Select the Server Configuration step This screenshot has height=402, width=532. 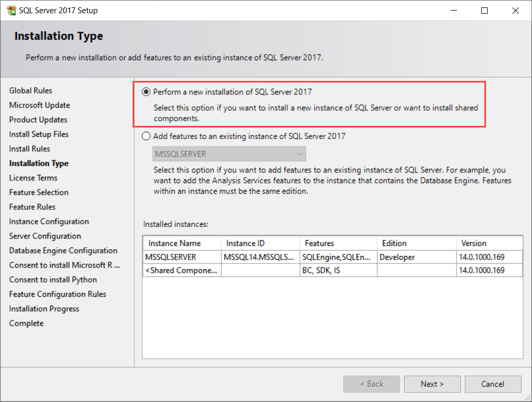pyautogui.click(x=45, y=236)
